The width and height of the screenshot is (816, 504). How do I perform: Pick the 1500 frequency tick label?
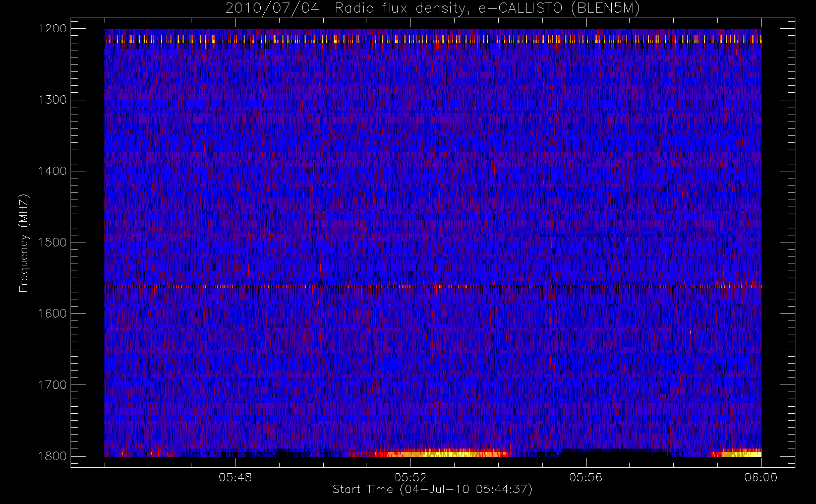(x=52, y=242)
